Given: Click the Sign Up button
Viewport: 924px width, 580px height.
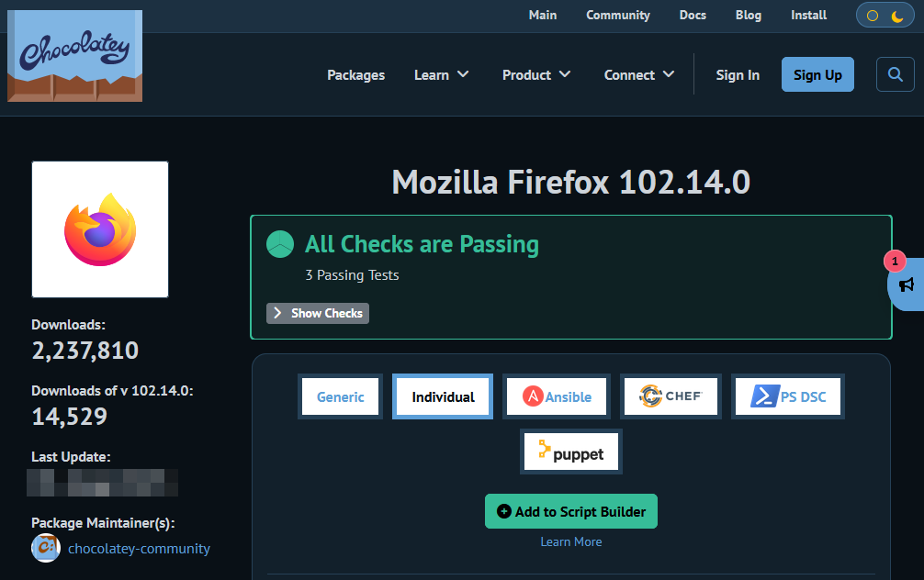Looking at the screenshot, I should coord(817,74).
